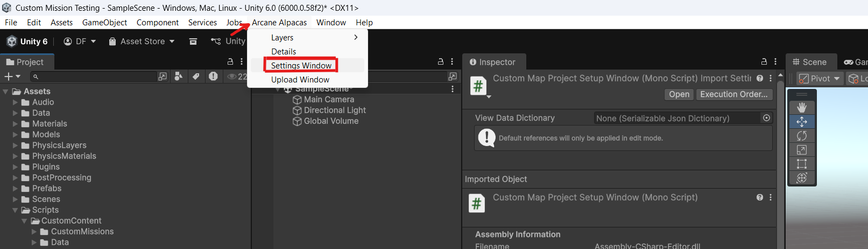
Task: Click the search-by-label tag icon
Action: [196, 77]
